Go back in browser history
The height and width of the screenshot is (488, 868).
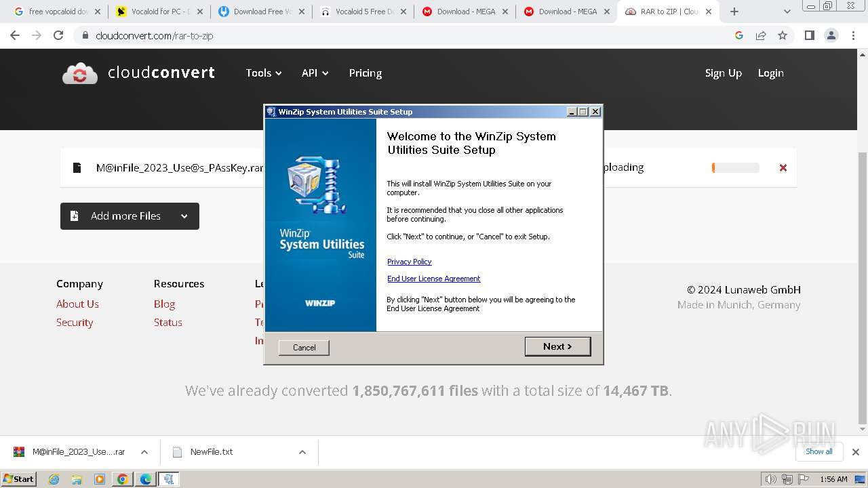tap(15, 35)
